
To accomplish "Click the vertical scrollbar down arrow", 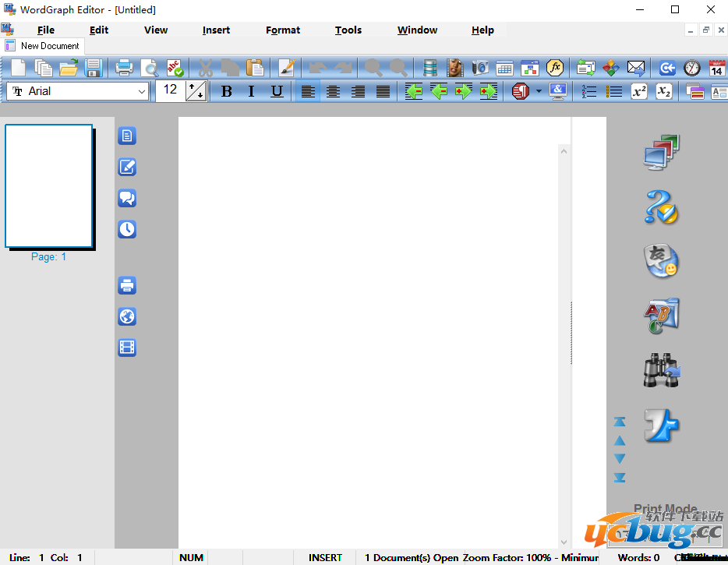I will pos(564,542).
